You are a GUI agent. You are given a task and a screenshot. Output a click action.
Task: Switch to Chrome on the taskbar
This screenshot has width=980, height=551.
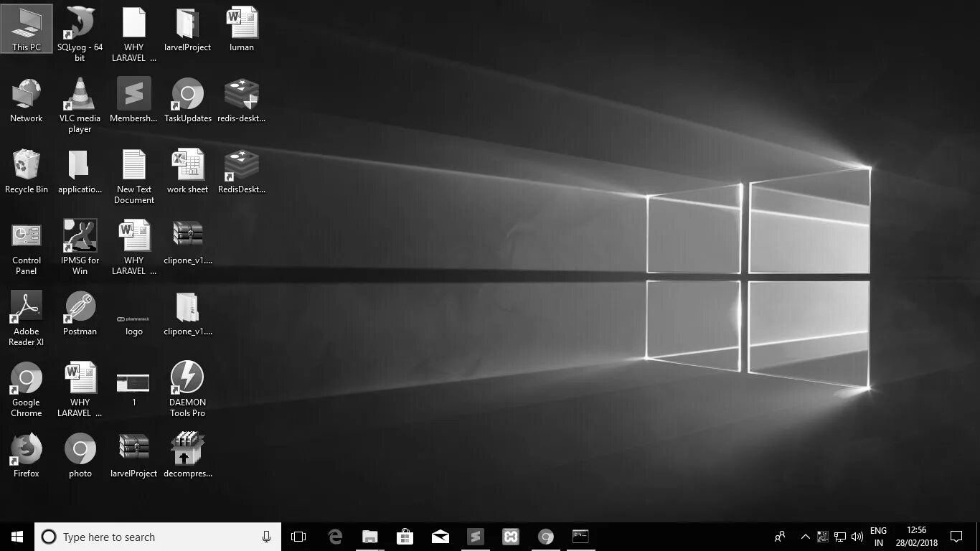click(546, 537)
